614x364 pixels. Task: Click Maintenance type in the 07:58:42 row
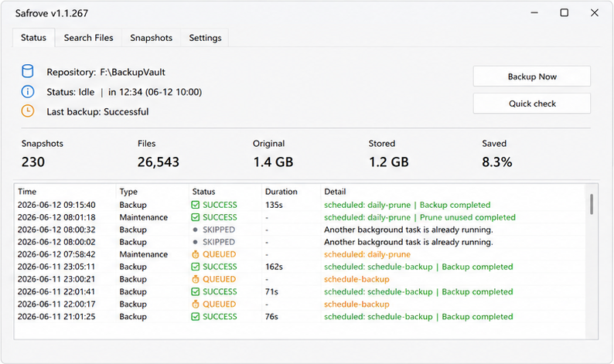pyautogui.click(x=143, y=254)
